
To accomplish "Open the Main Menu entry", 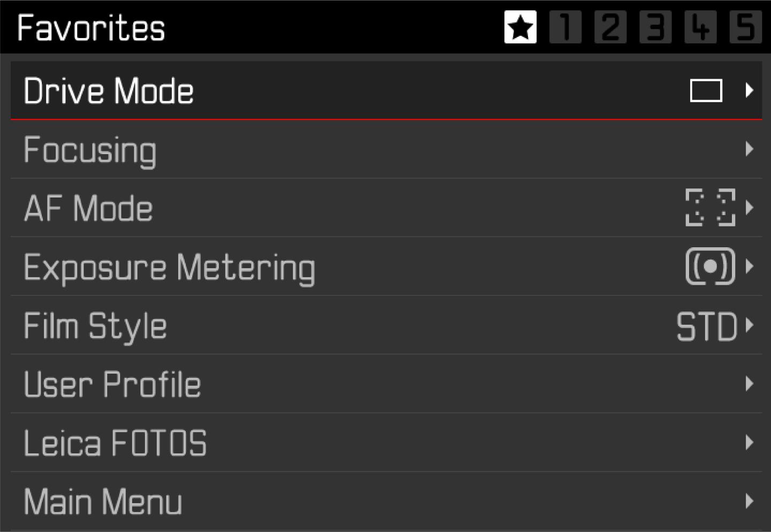I will point(103,501).
